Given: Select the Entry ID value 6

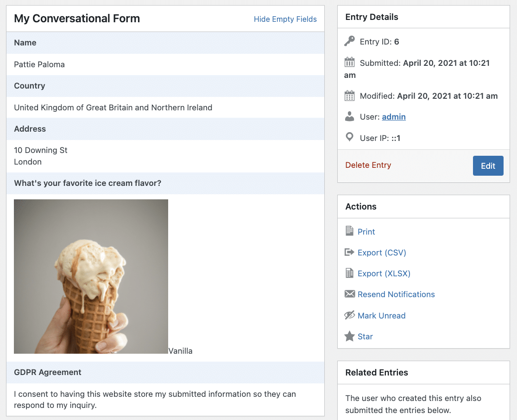Looking at the screenshot, I should coord(397,42).
